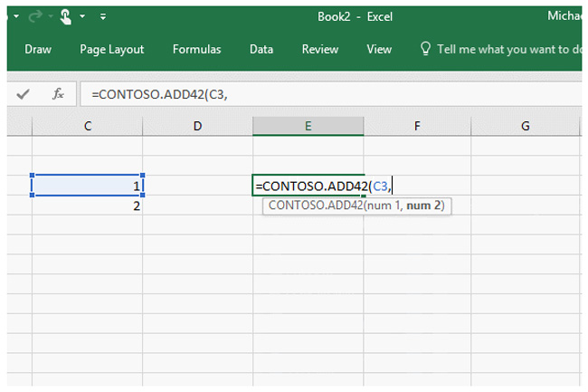Select the Data ribbon tab

(x=261, y=49)
